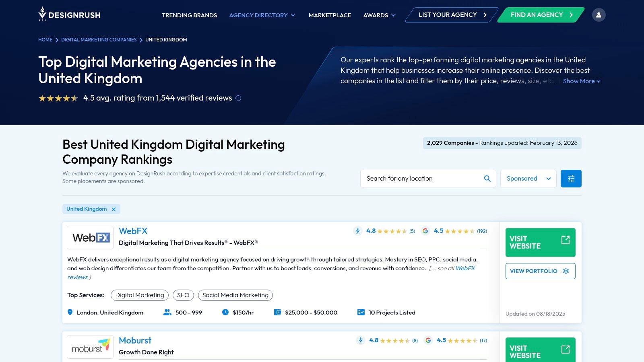The height and width of the screenshot is (362, 644).
Task: Select the SEO service tag
Action: pos(183,295)
